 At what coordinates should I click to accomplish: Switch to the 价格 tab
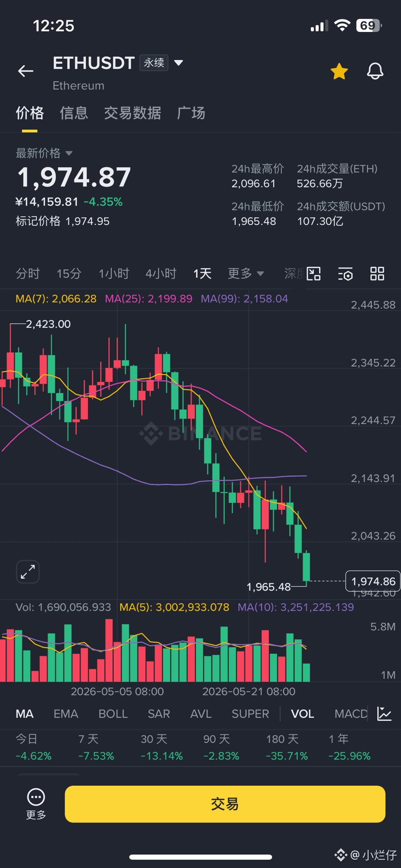30,113
